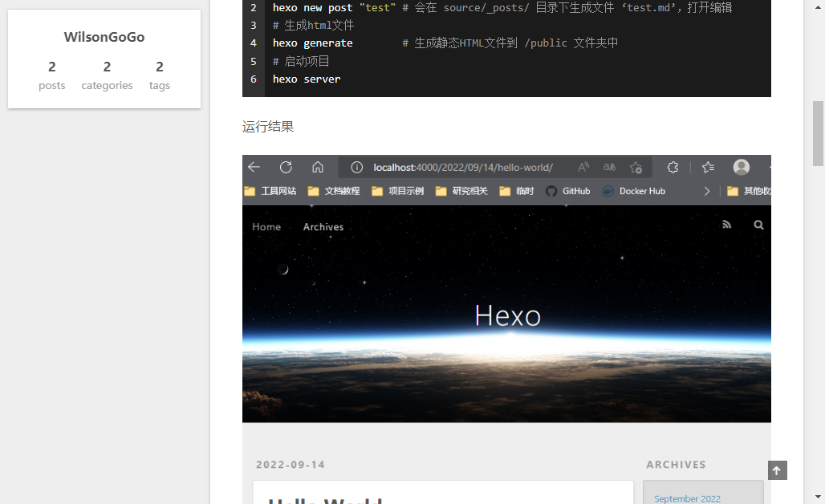Click the search magnifier on Hexo page
The image size is (825, 504).
coord(758,226)
